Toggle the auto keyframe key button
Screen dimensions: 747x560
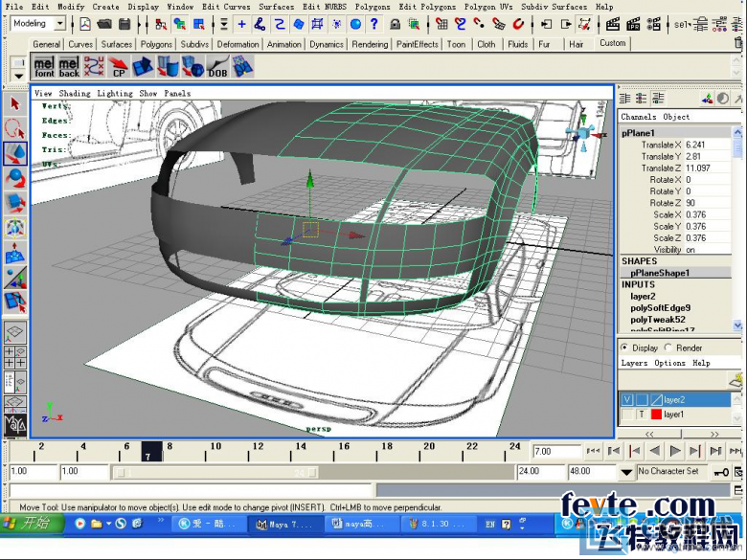tap(720, 472)
